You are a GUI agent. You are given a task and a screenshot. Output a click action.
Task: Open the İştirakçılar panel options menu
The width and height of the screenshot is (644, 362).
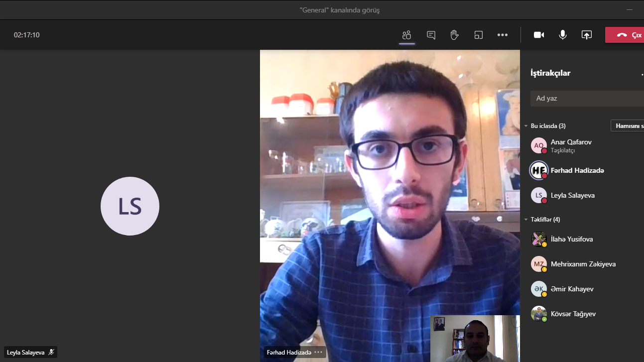642,74
